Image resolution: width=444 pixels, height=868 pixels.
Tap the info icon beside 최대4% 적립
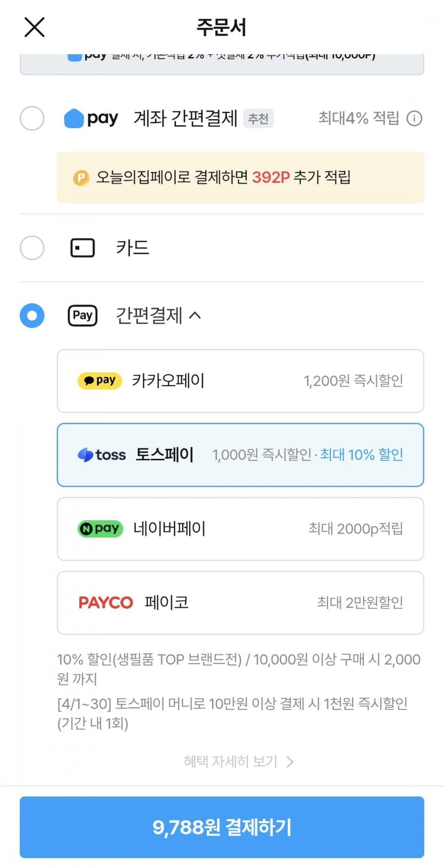[x=414, y=118]
